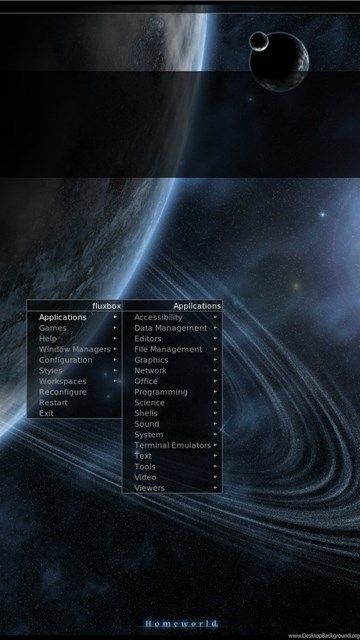
Task: Click the arrow next to Workspaces
Action: click(x=115, y=381)
